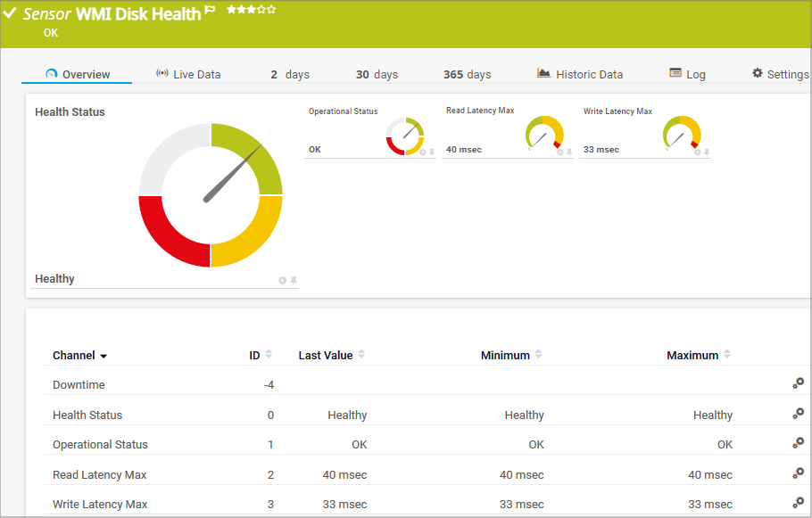This screenshot has height=518, width=812.
Task: Pin the Read Latency Max gauge
Action: 569,152
